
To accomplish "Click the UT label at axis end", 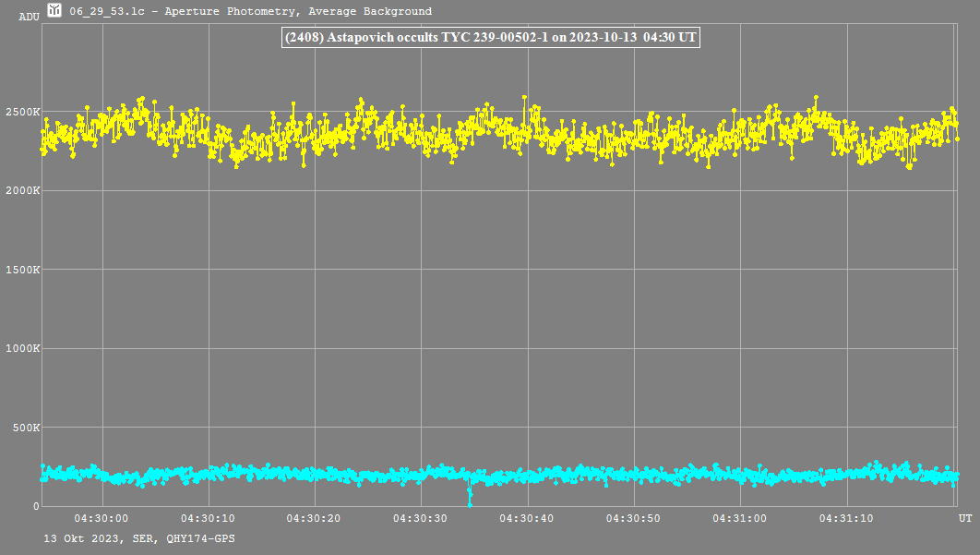I will point(963,516).
